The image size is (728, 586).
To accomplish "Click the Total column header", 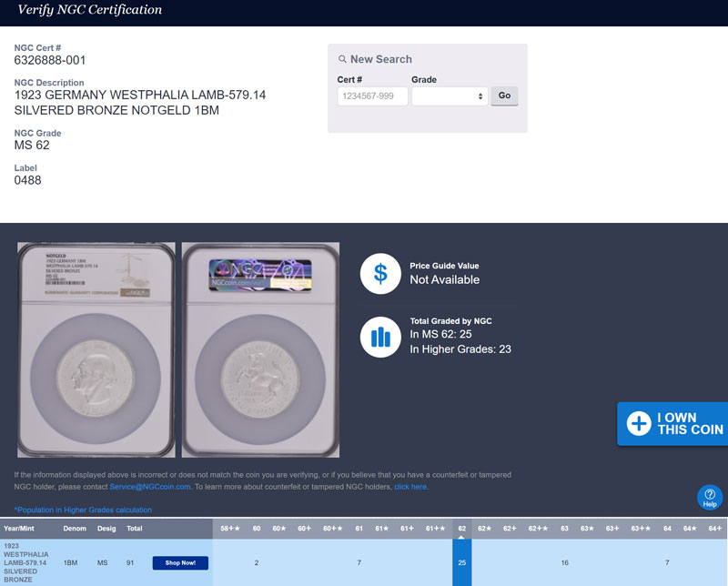I will pos(134,528).
